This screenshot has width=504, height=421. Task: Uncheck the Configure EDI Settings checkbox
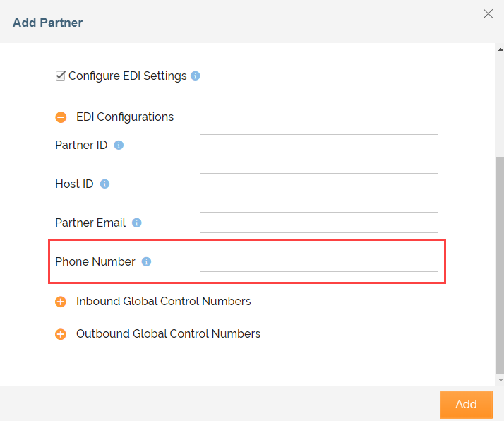(x=61, y=76)
